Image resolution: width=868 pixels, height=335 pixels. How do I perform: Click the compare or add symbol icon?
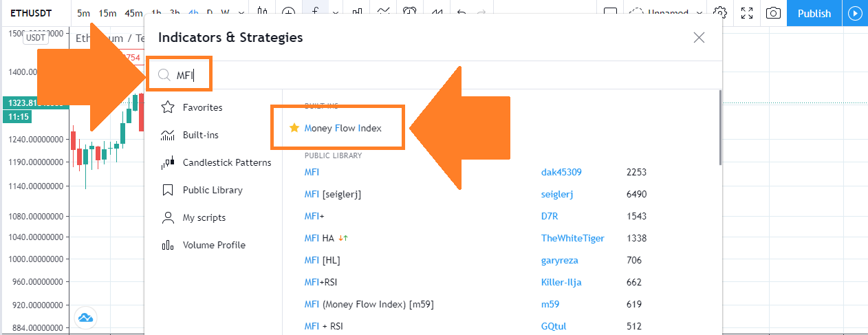[x=289, y=12]
